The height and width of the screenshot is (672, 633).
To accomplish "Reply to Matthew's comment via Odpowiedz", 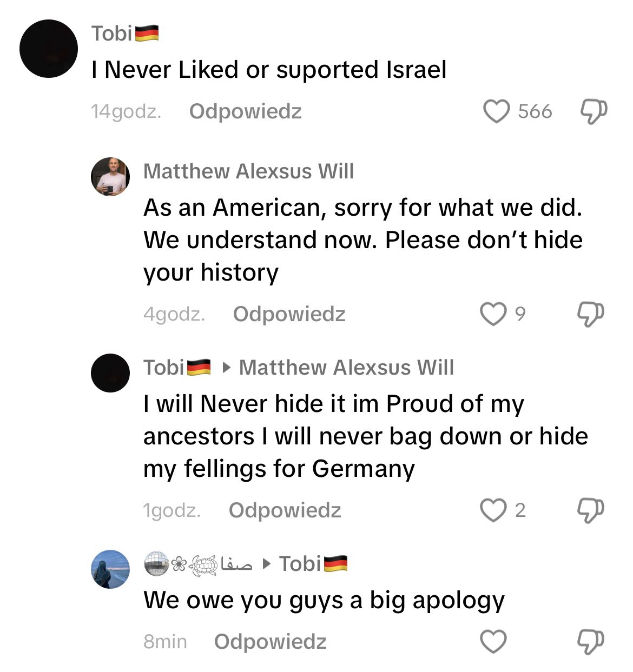I will click(289, 314).
